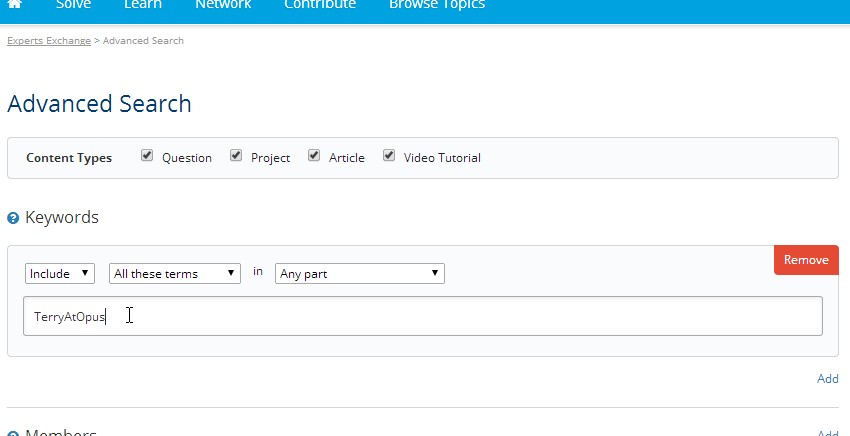Viewport: 850px width, 436px height.
Task: Open the Learn menu
Action: coord(143,4)
